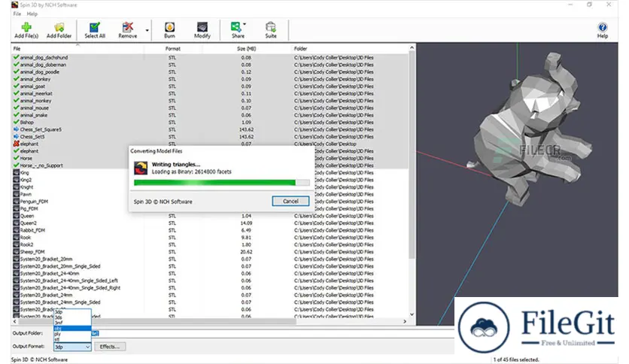Click the thumbnail icon beside King2
Screen dimensions: 629x364
point(16,180)
